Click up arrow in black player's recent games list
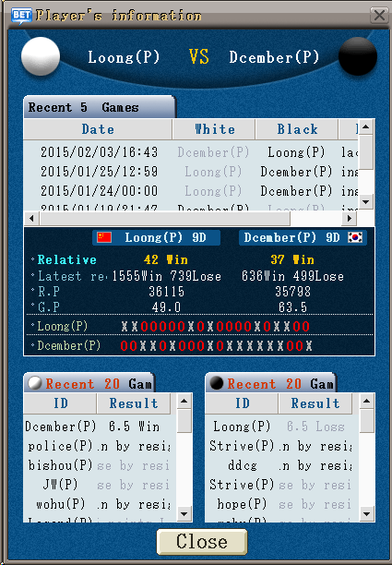Screen dimensions: 392x565 coord(366,401)
